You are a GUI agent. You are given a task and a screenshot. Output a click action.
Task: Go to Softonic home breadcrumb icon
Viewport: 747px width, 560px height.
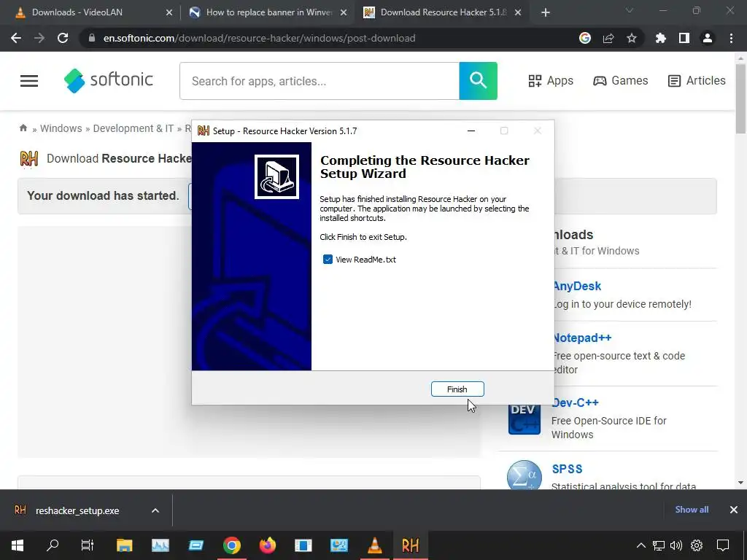click(23, 128)
